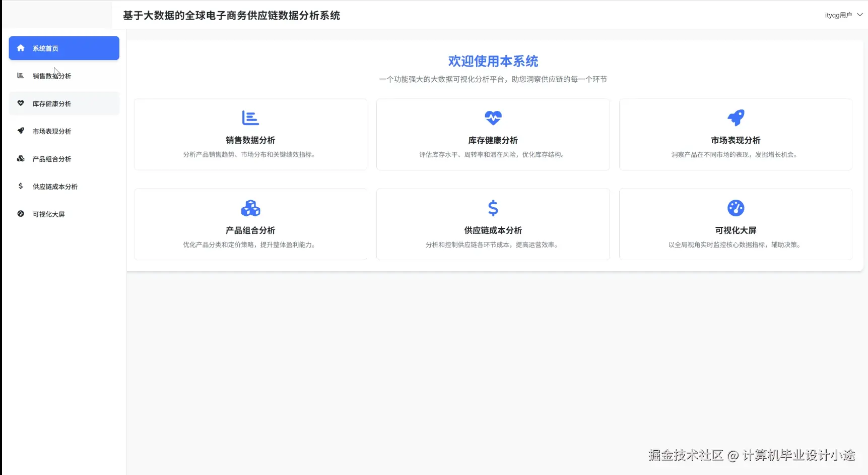The height and width of the screenshot is (475, 868).
Task: Switch to 库存健康分析 in the sidebar
Action: pyautogui.click(x=51, y=103)
